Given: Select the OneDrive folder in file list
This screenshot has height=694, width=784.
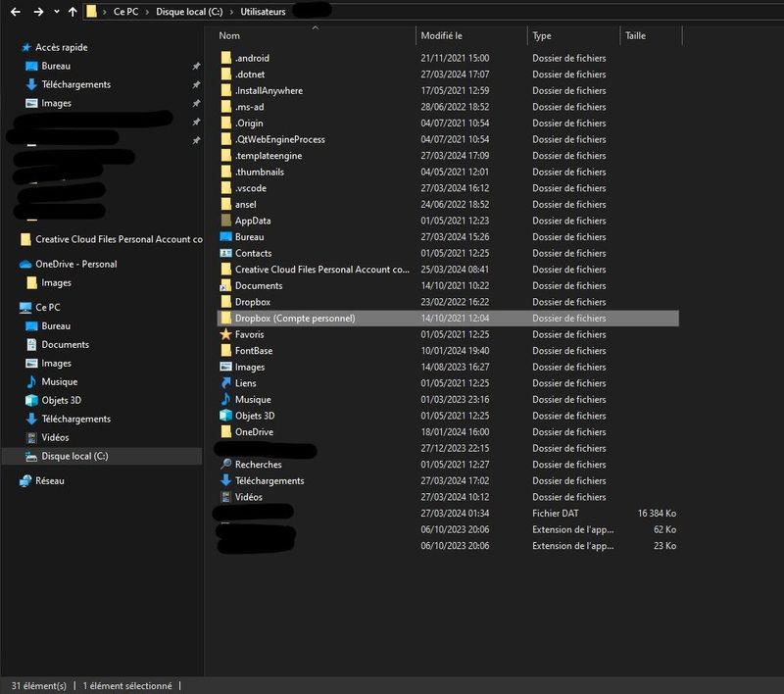Looking at the screenshot, I should point(254,432).
